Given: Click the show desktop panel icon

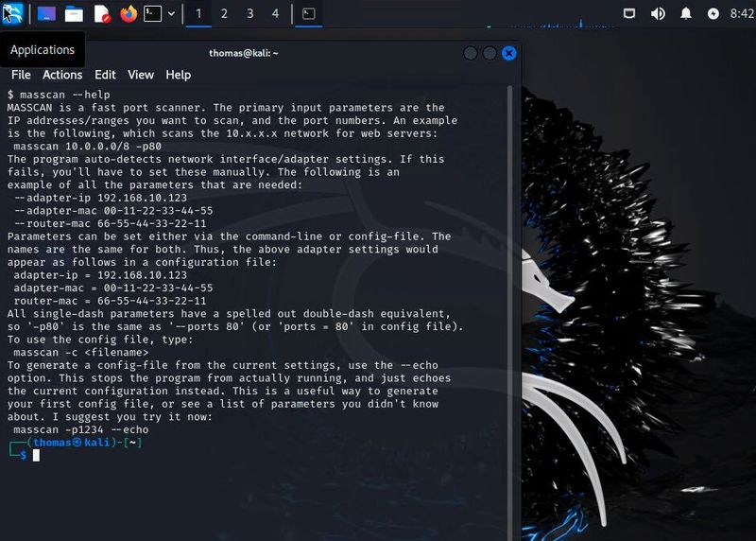Looking at the screenshot, I should click(46, 13).
